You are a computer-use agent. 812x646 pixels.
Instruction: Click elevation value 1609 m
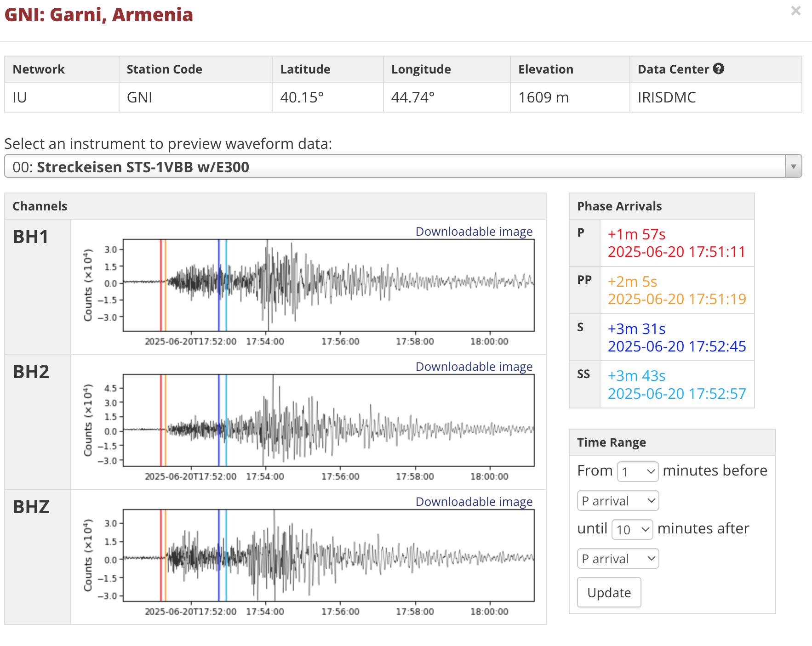pyautogui.click(x=543, y=97)
